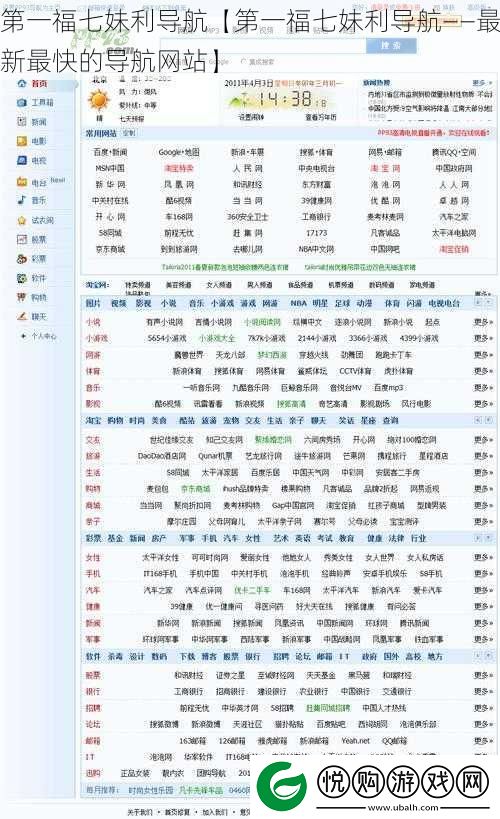
Task: Click inside the search input box
Action: tap(263, 46)
